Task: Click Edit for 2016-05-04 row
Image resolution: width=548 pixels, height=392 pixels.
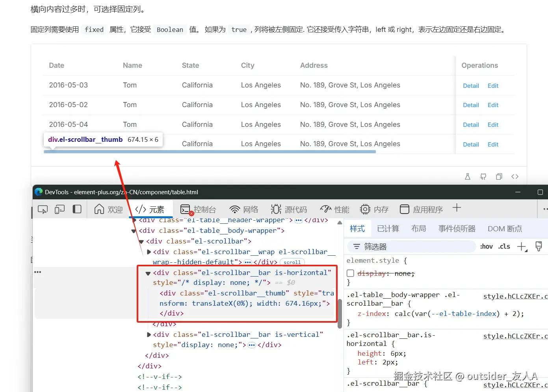Action: 493,125
